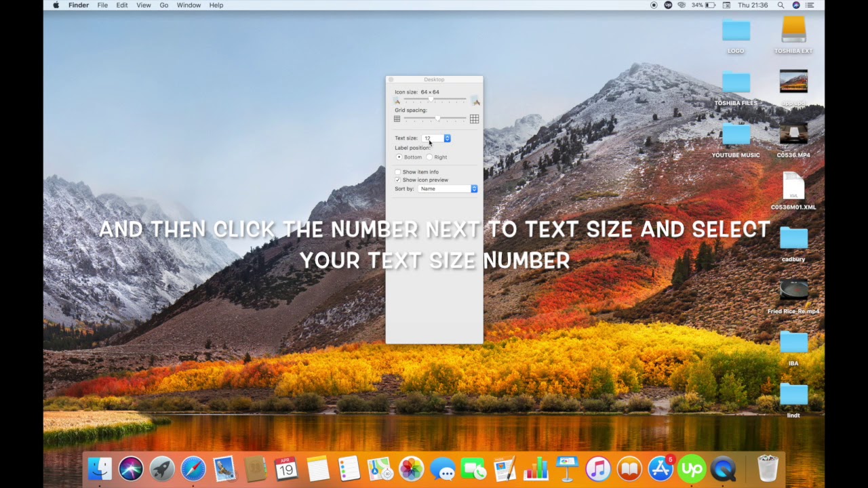Viewport: 868px width, 488px height.
Task: Open Apple menu
Action: coord(56,5)
